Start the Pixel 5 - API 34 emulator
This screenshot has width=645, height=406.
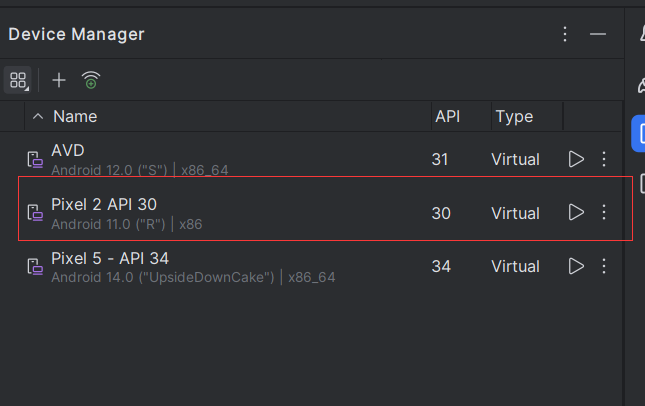click(576, 266)
